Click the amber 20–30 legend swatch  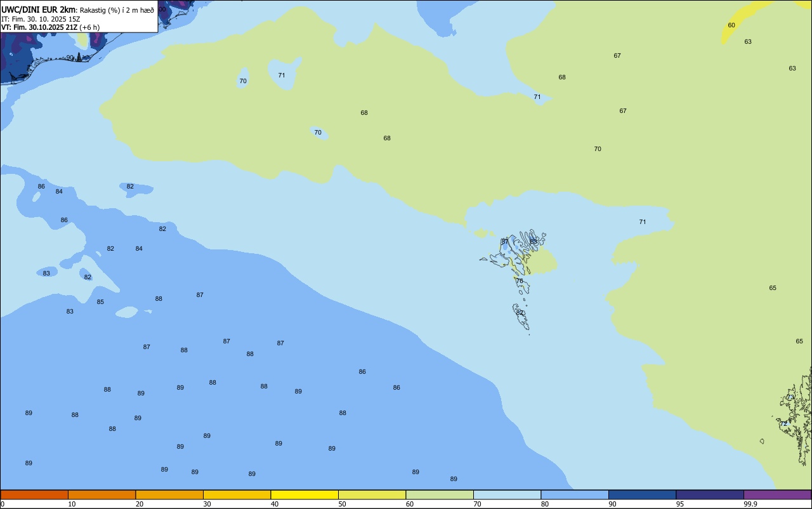169,494
